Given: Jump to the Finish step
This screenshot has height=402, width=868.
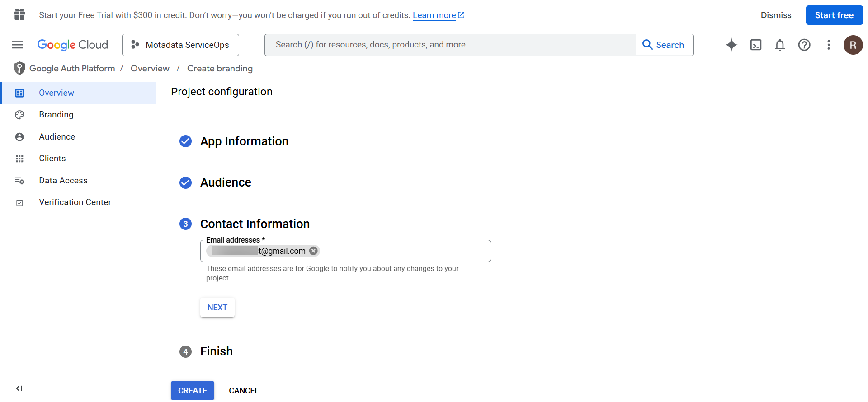Looking at the screenshot, I should [216, 351].
